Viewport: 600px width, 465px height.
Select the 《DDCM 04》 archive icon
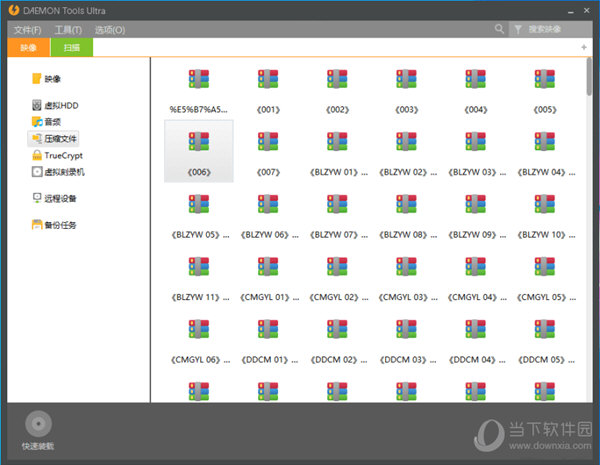[476, 329]
